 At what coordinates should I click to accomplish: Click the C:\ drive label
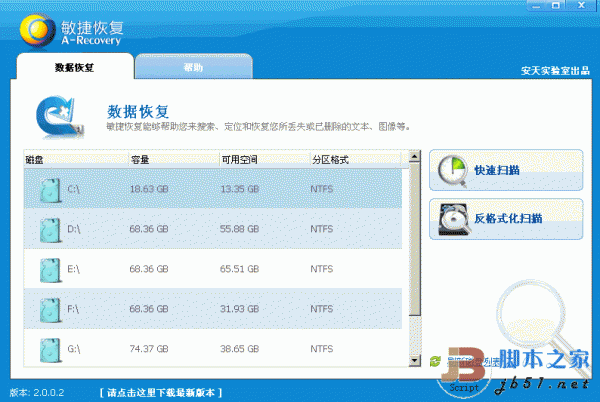coord(73,189)
